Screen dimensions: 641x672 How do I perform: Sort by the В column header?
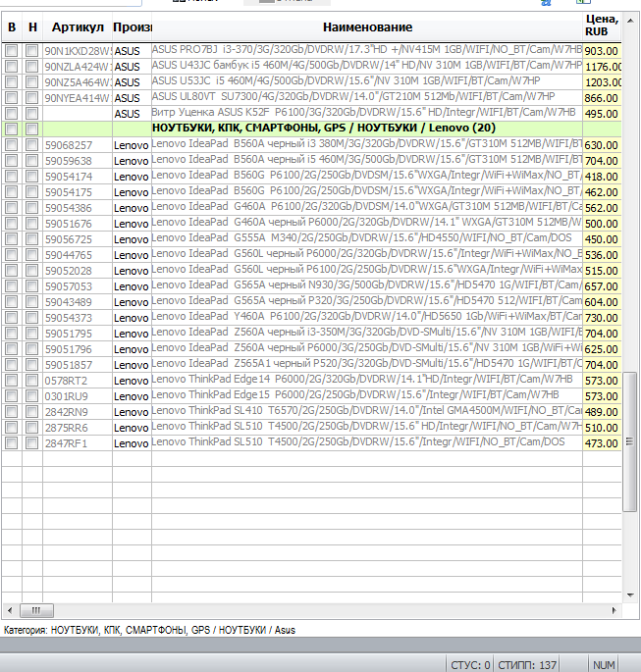[12, 27]
